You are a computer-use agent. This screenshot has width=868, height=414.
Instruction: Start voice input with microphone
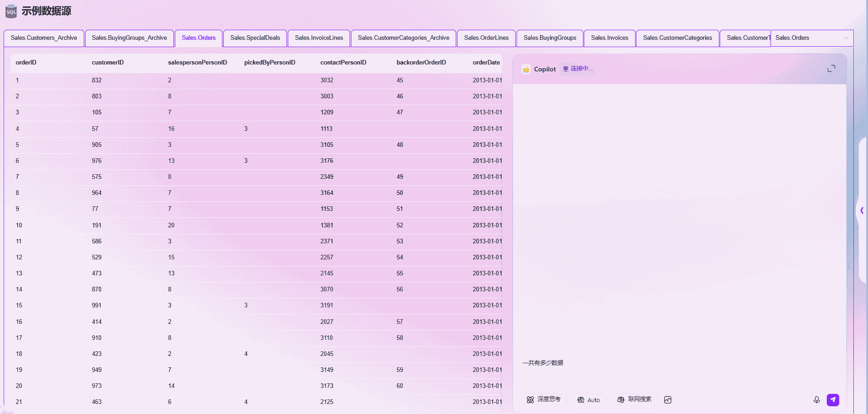(816, 400)
